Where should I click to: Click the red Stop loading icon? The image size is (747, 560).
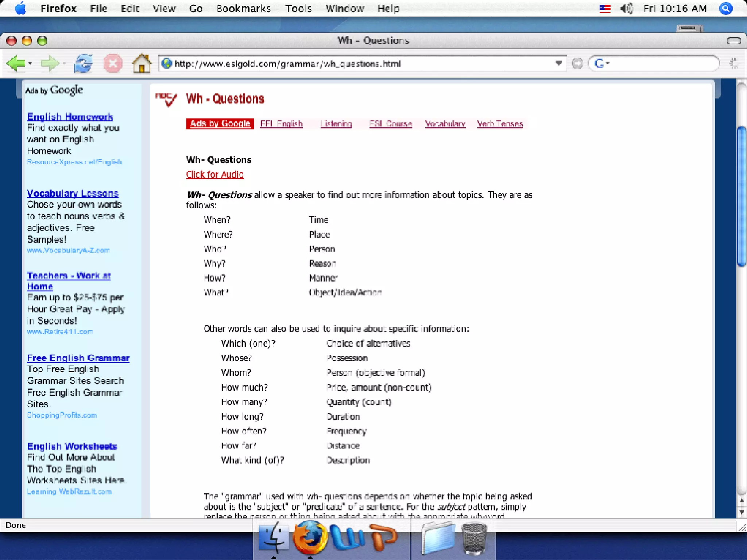point(113,63)
